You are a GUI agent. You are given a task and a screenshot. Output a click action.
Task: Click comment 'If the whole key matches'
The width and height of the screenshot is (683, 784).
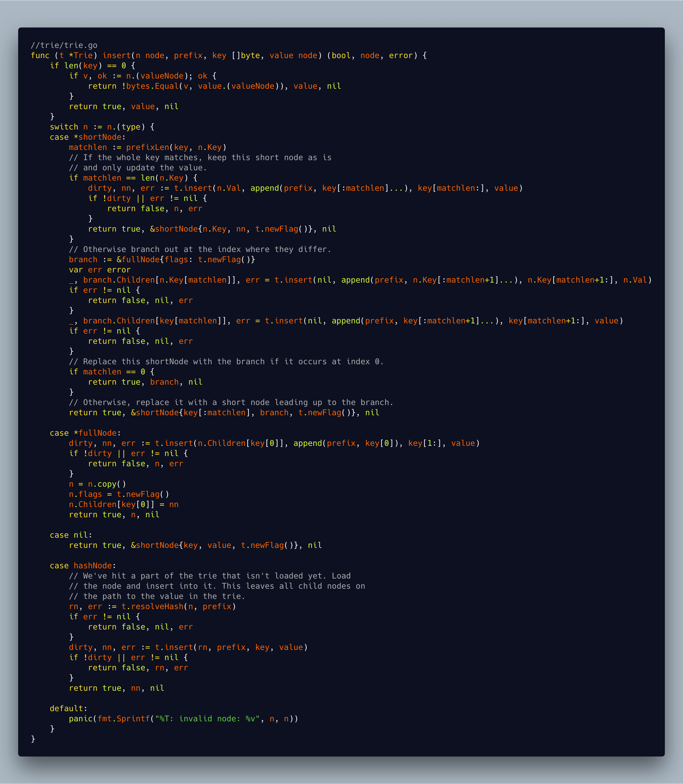(200, 158)
